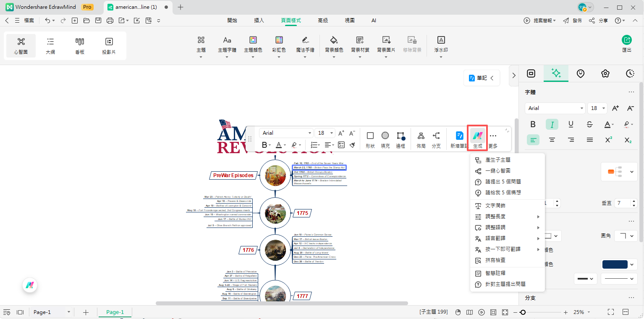Click the 新增筆記 add note icon
The width and height of the screenshot is (644, 319).
(460, 136)
